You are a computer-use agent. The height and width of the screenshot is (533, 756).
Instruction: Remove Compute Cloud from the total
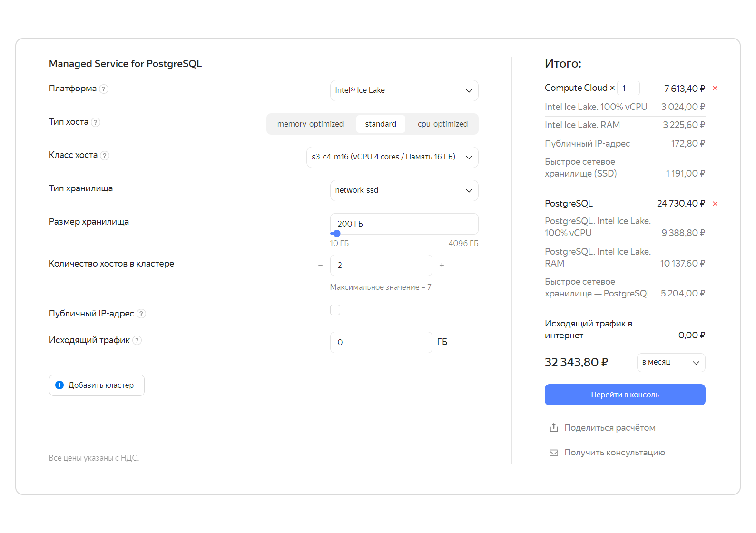click(715, 88)
